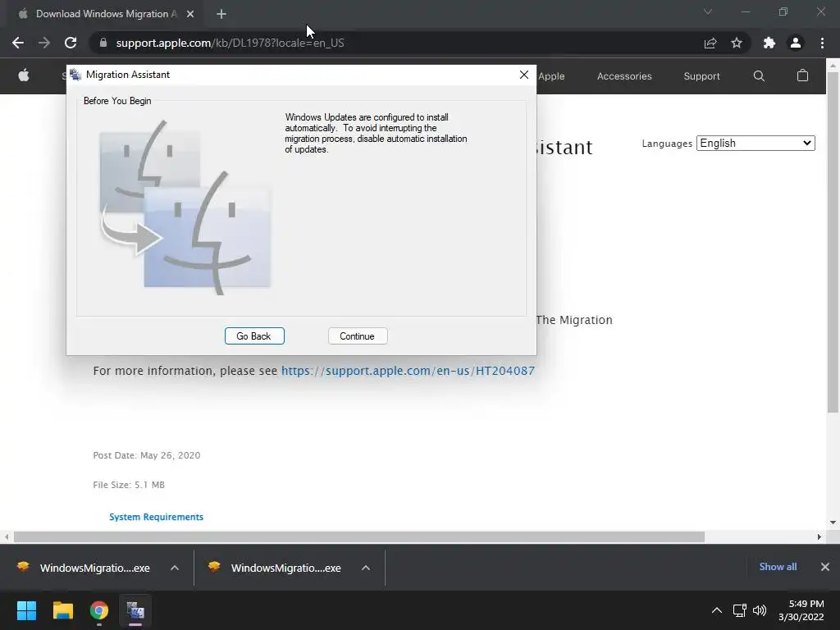Open Chrome three-dot menu
The width and height of the screenshot is (840, 630).
pos(822,43)
